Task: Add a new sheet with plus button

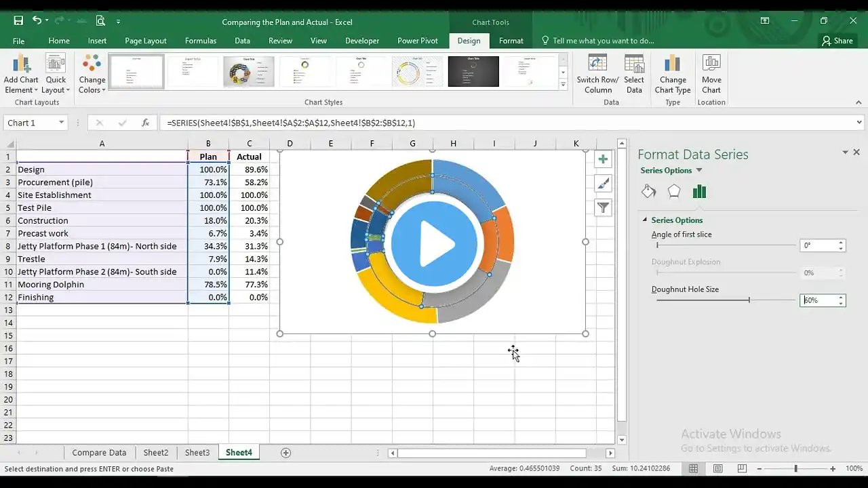Action: click(x=285, y=453)
